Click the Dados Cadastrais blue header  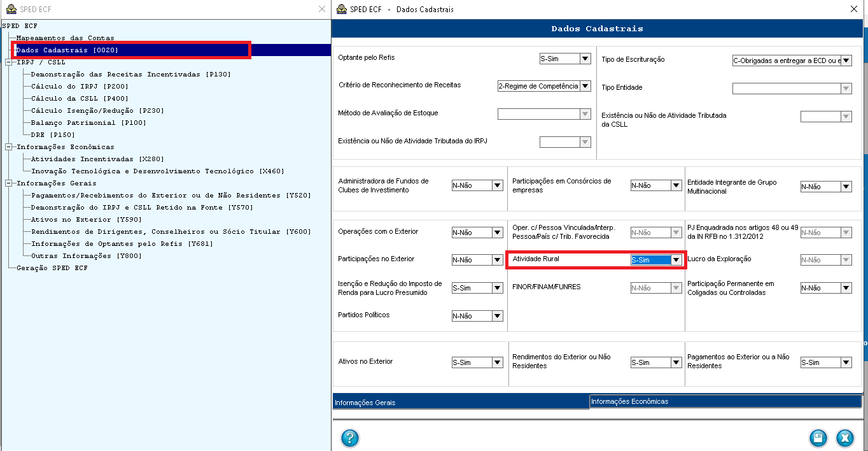(597, 29)
